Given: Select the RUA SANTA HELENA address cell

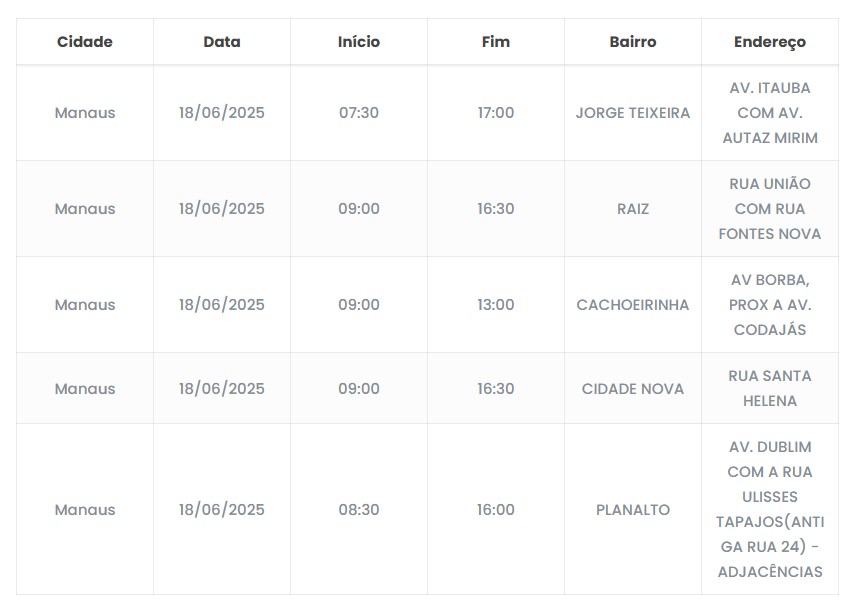Looking at the screenshot, I should point(770,389).
